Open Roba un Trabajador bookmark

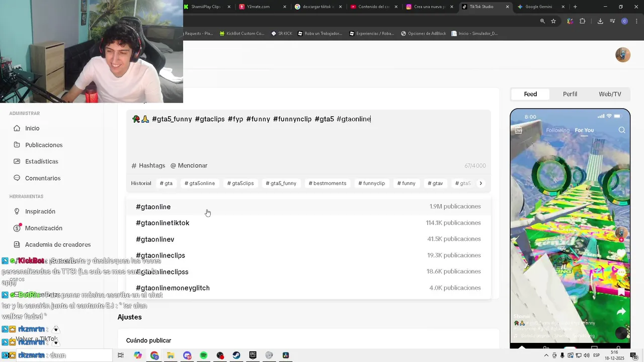pyautogui.click(x=319, y=34)
